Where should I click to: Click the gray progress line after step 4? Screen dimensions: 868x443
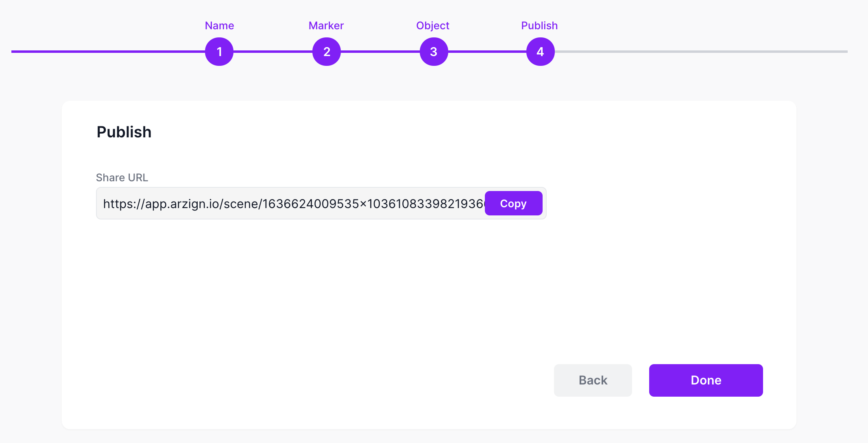[700, 52]
